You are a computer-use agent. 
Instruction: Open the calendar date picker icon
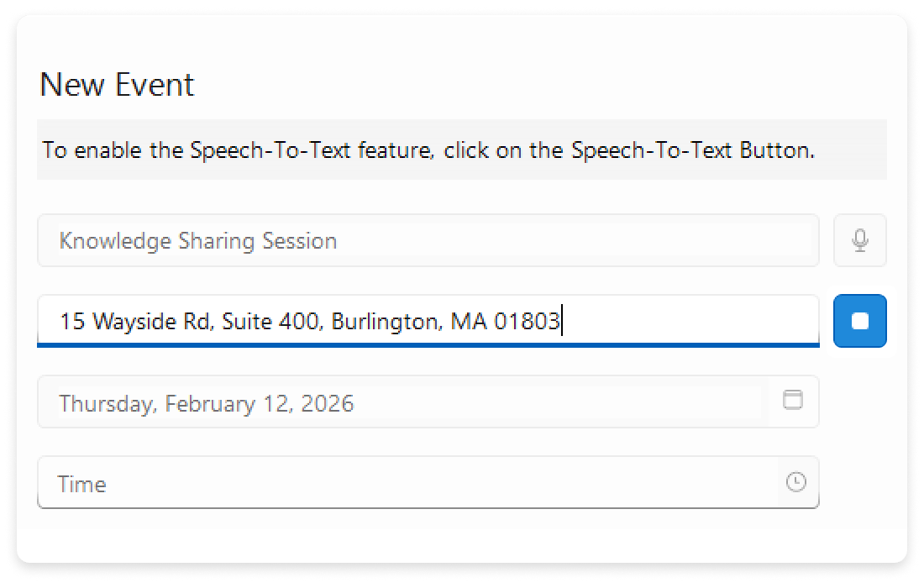(x=792, y=400)
